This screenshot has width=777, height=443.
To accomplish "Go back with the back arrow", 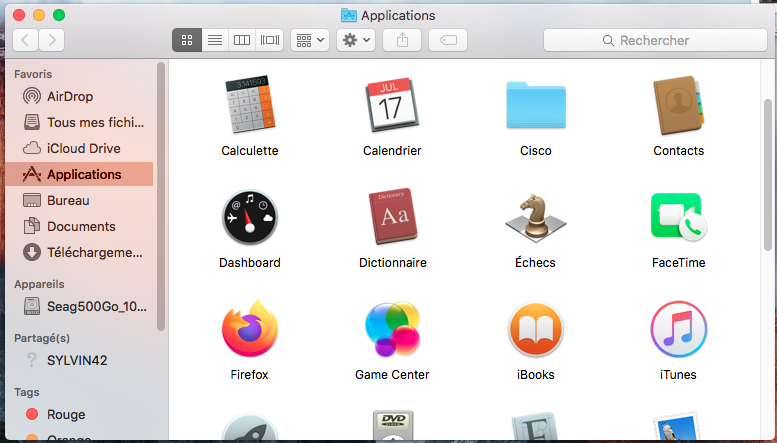I will [25, 40].
